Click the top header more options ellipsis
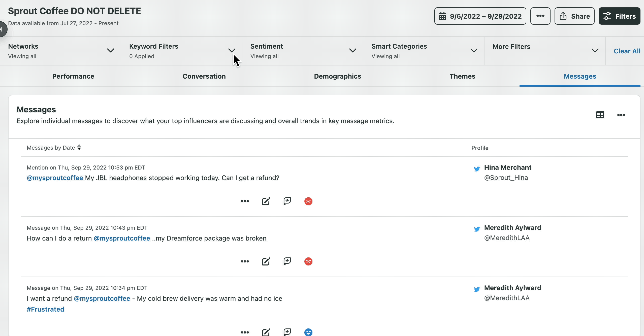The width and height of the screenshot is (644, 336). point(540,16)
